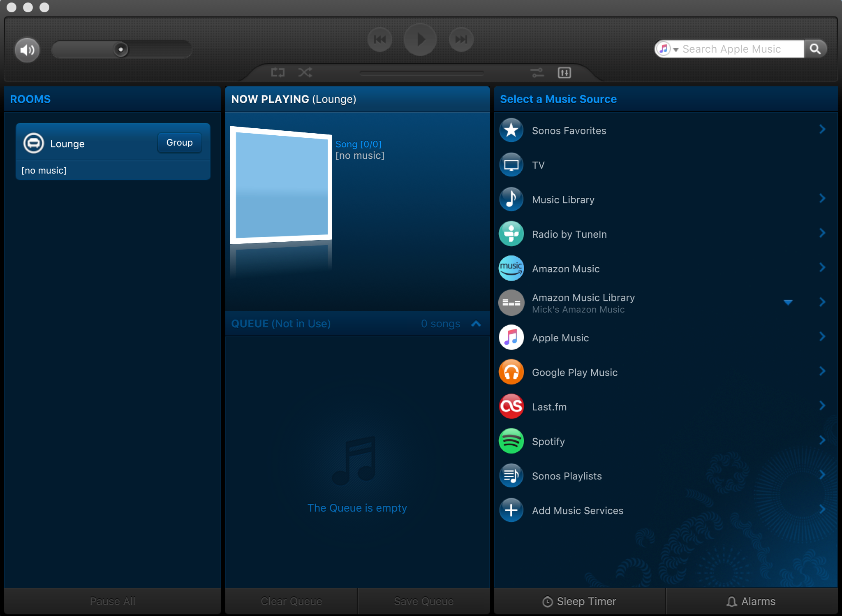Click the Amazon Music icon
The width and height of the screenshot is (842, 616).
coord(511,268)
